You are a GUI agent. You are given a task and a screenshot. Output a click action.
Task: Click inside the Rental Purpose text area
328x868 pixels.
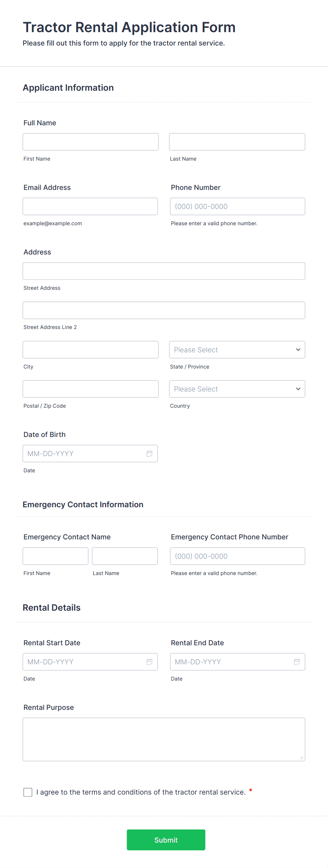[164, 740]
